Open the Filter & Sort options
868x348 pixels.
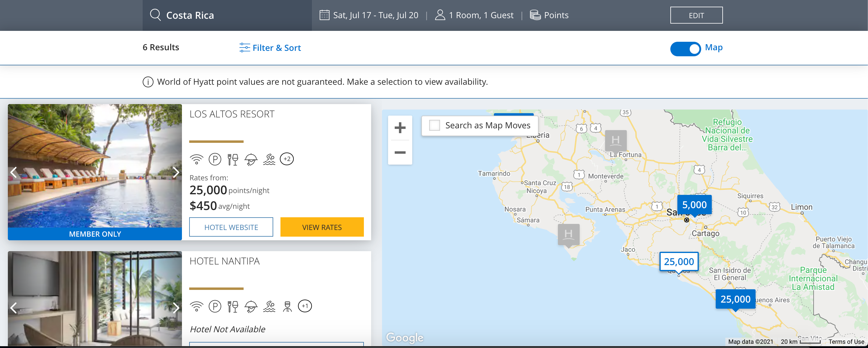click(270, 48)
